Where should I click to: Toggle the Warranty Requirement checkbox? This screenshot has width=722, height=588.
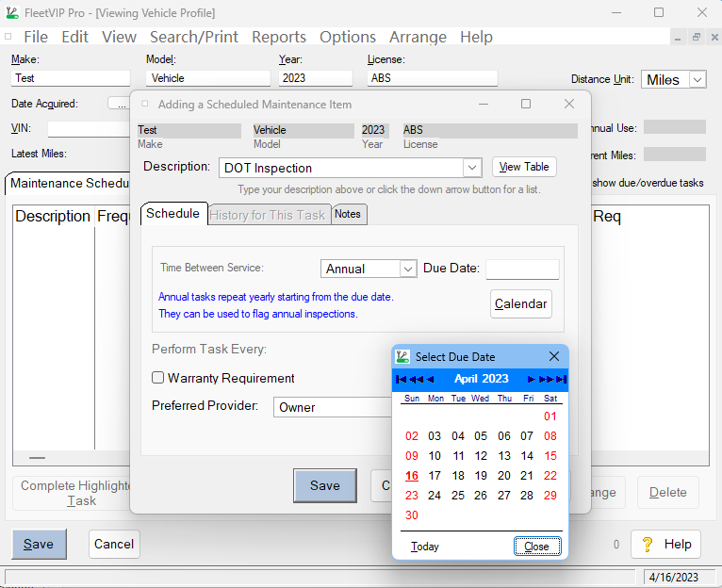158,378
